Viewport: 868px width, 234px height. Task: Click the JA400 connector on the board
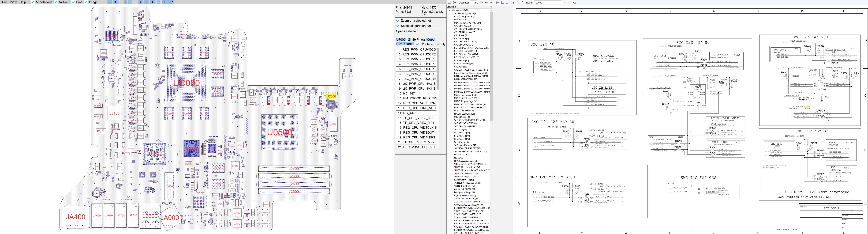(x=76, y=217)
